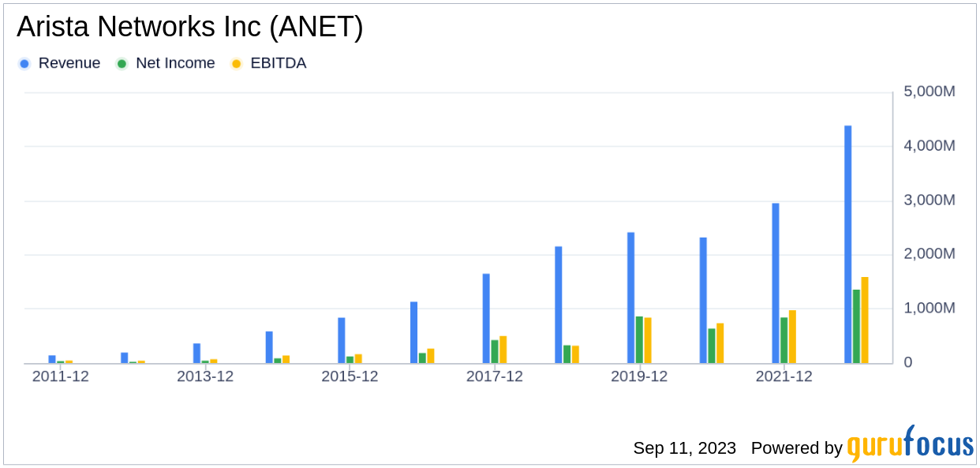Click the 2021-12 yellow EBITDA bar
This screenshot has height=468, width=980.
click(792, 336)
